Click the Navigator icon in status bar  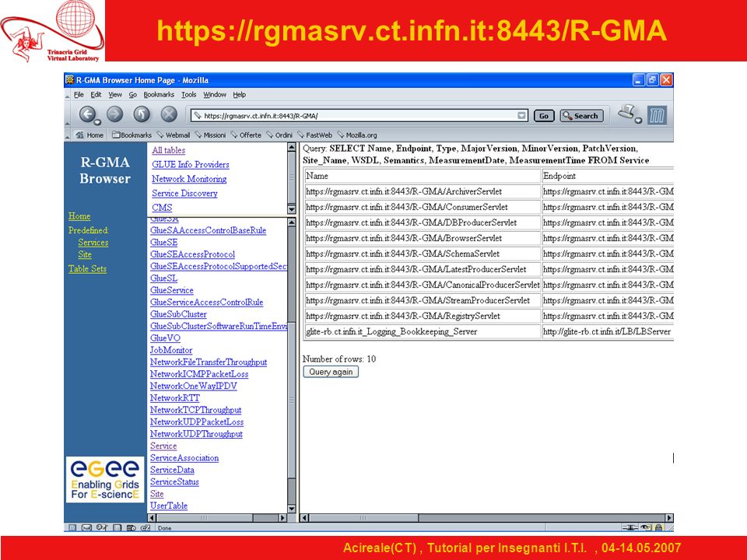(x=72, y=527)
